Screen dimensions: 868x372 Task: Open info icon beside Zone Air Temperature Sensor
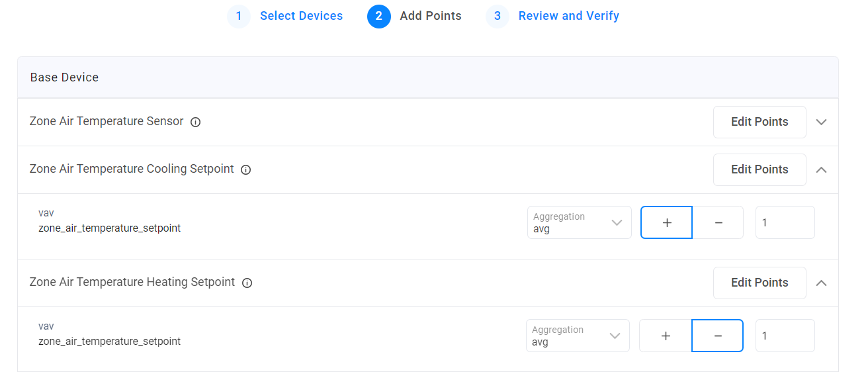point(195,122)
